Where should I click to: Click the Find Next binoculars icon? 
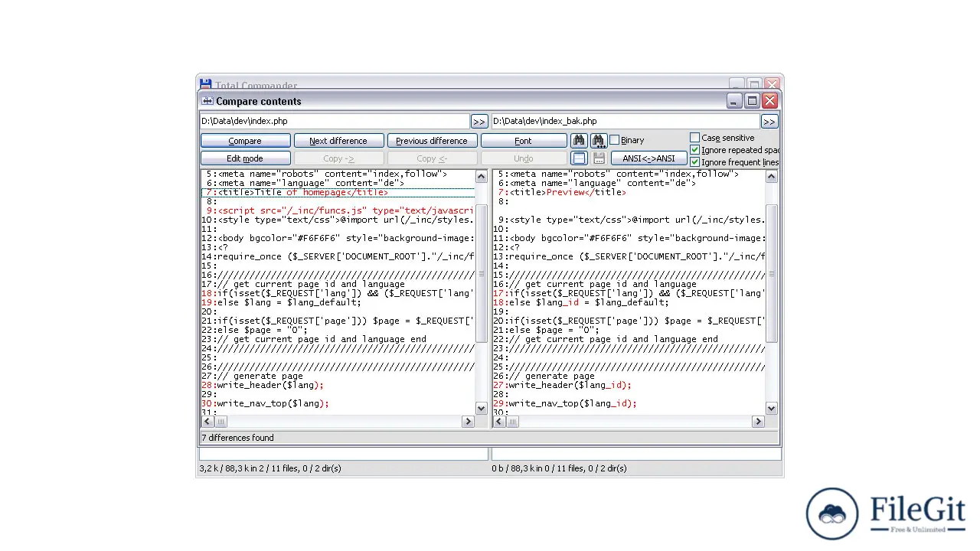[599, 140]
